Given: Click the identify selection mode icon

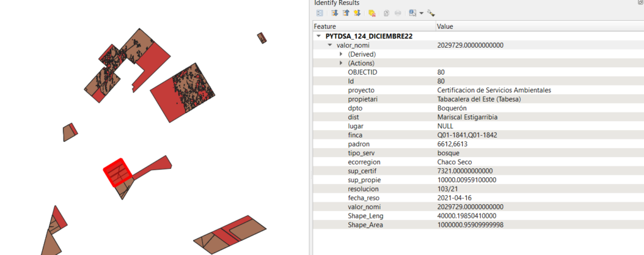Looking at the screenshot, I should [412, 13].
